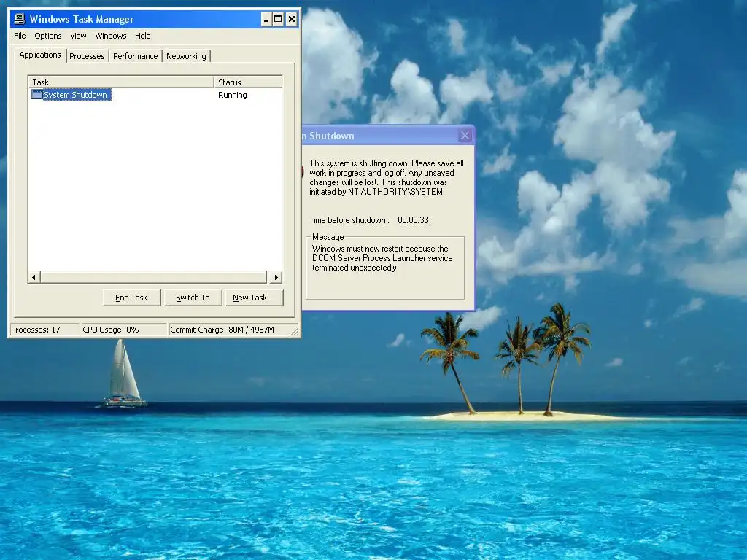The width and height of the screenshot is (747, 560).
Task: Click the End Task button
Action: tap(131, 297)
